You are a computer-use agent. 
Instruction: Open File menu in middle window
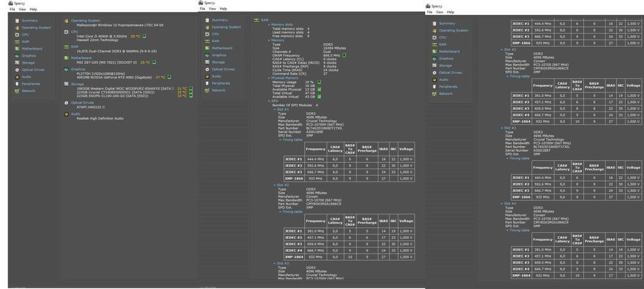202,8
